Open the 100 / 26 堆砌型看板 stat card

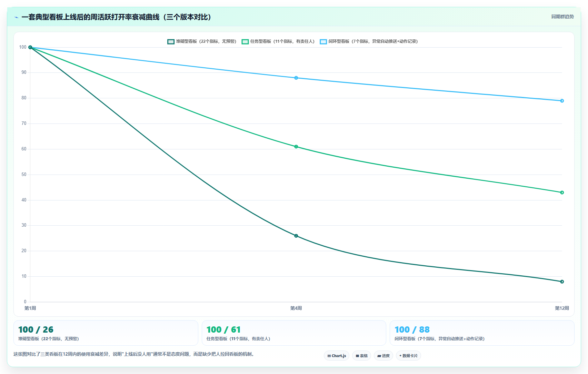106,333
